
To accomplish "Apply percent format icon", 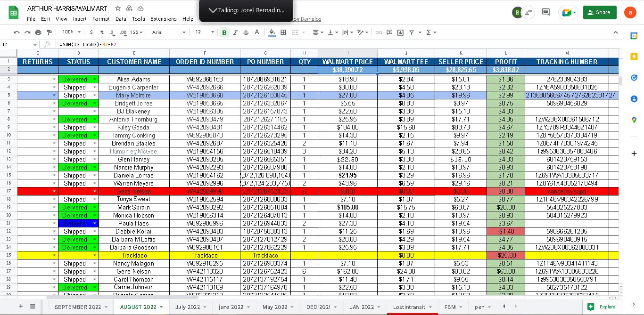I will coord(102,32).
